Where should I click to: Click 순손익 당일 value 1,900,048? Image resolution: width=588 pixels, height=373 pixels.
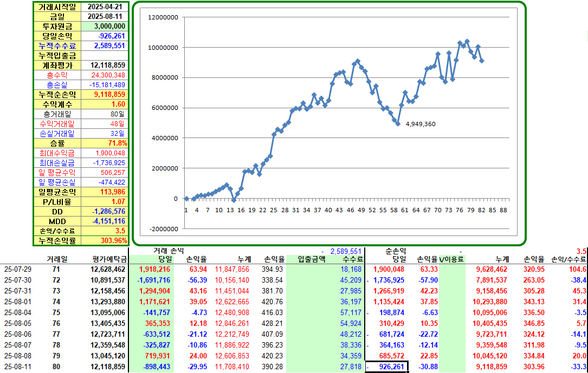tap(389, 269)
